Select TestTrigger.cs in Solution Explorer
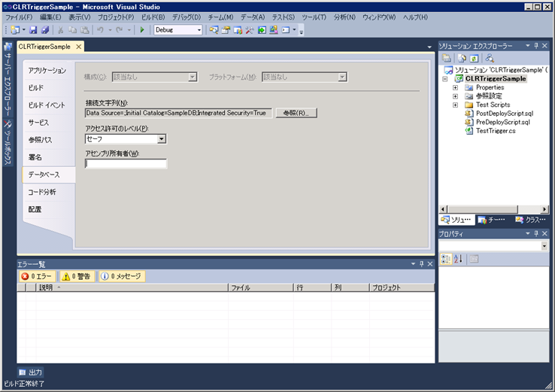 click(x=496, y=131)
